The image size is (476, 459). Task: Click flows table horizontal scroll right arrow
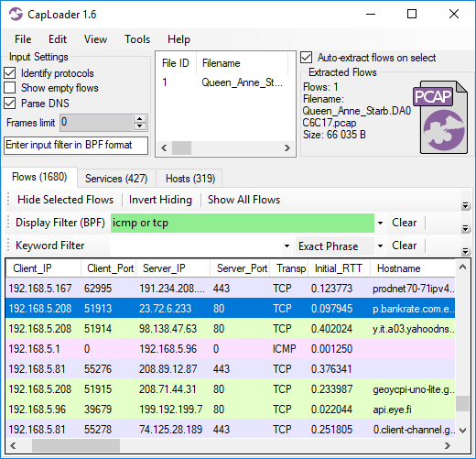point(448,445)
